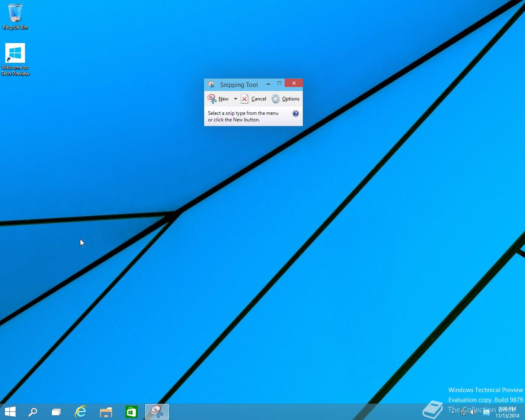Click the 'Select a snip type' instruction text

(x=243, y=116)
